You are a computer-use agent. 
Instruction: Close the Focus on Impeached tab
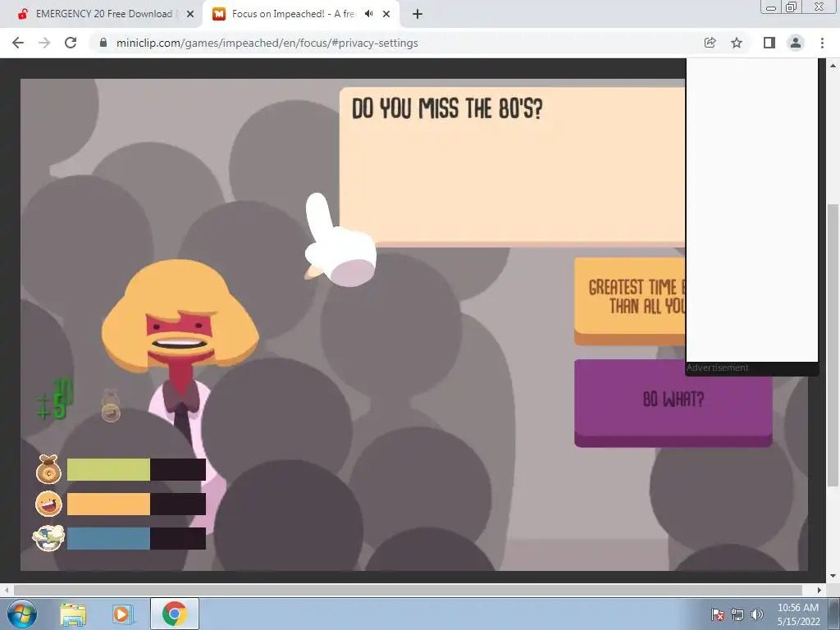point(386,14)
